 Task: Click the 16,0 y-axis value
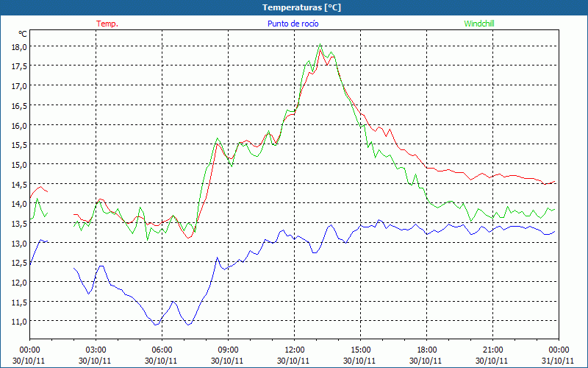(x=19, y=125)
